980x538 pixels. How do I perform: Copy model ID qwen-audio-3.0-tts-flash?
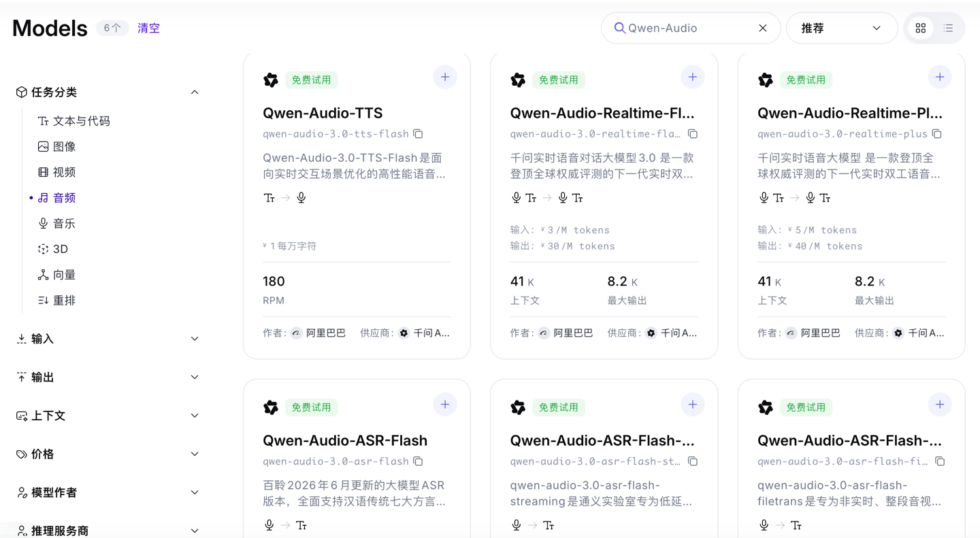[418, 134]
